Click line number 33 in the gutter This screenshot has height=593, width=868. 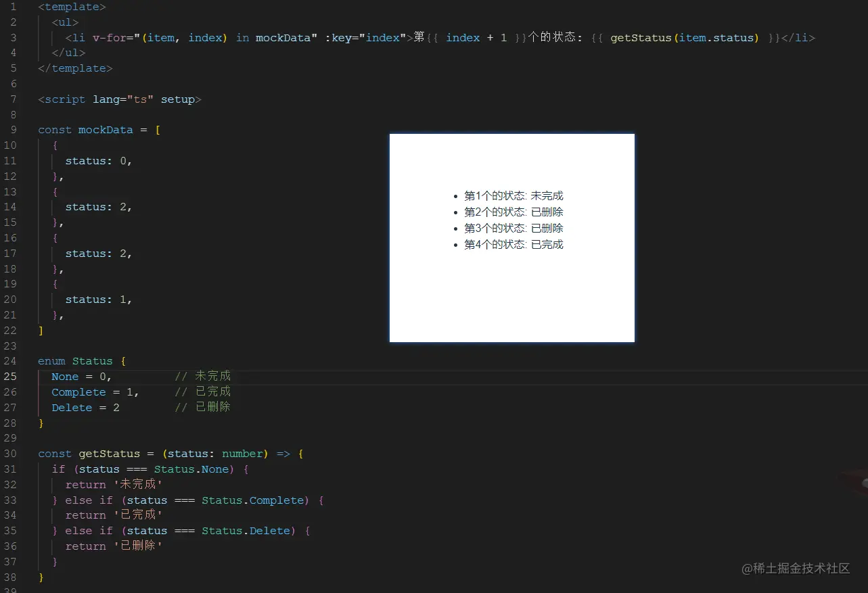click(x=9, y=500)
